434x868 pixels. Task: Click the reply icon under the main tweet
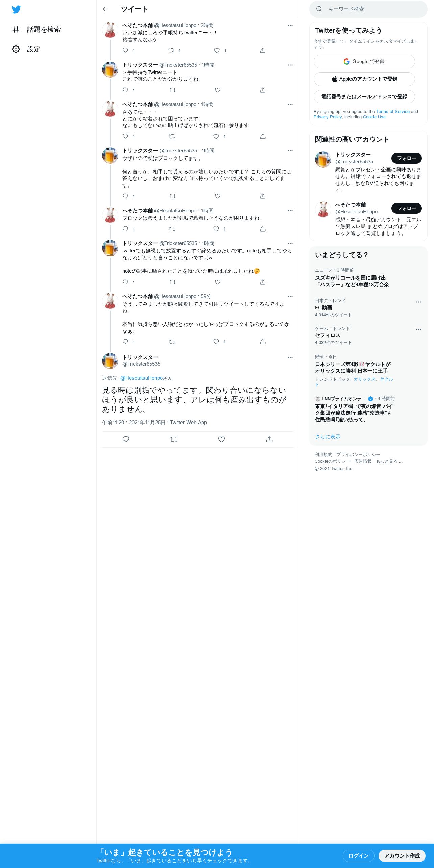[x=126, y=439]
